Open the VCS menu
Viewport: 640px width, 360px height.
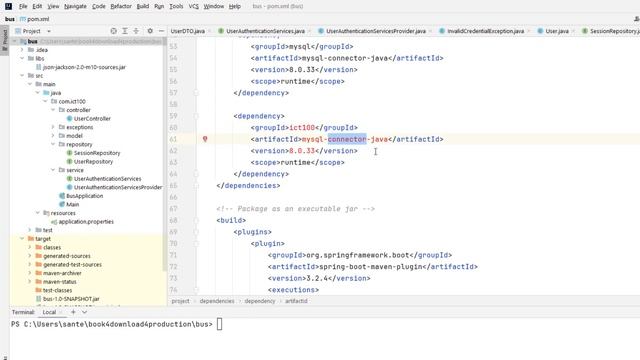193,6
